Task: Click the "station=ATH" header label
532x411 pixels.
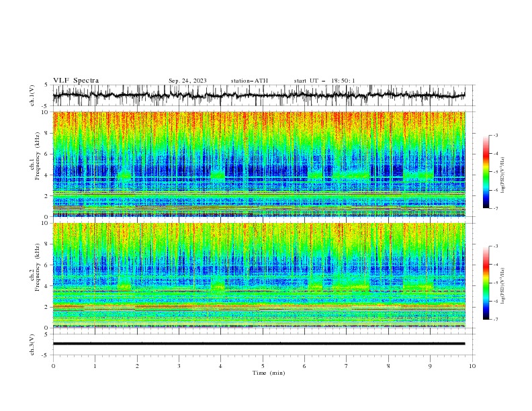Action: pyautogui.click(x=249, y=81)
